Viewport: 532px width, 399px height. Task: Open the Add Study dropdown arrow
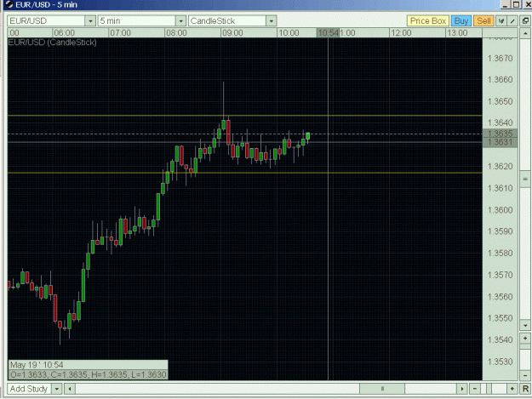pyautogui.click(x=57, y=389)
